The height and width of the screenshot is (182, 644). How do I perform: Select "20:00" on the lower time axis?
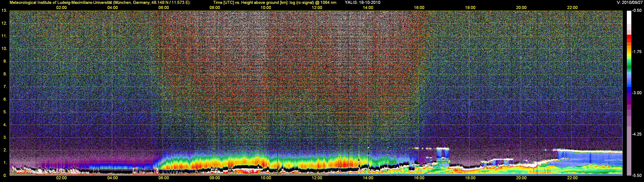[521, 178]
